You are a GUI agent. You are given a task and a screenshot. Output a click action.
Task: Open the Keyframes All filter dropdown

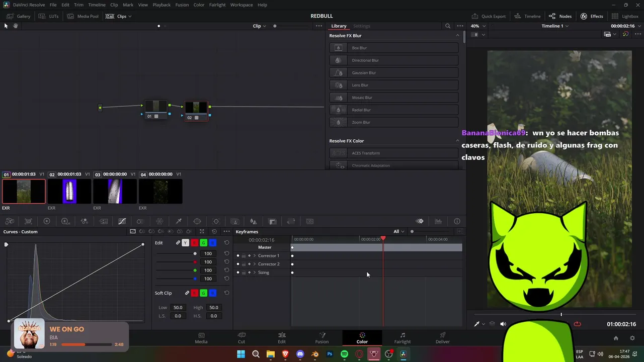pos(399,231)
